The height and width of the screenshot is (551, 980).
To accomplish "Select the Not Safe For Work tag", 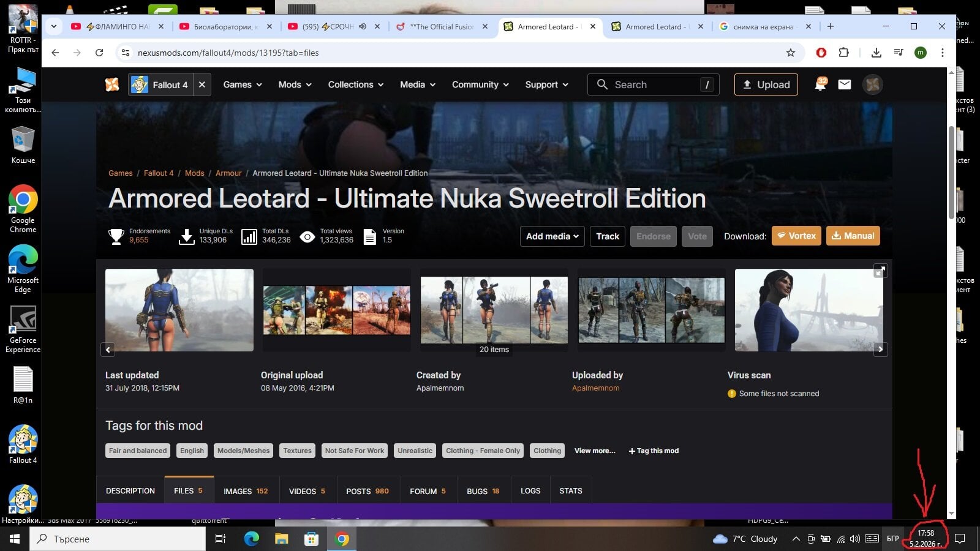I will click(x=355, y=451).
